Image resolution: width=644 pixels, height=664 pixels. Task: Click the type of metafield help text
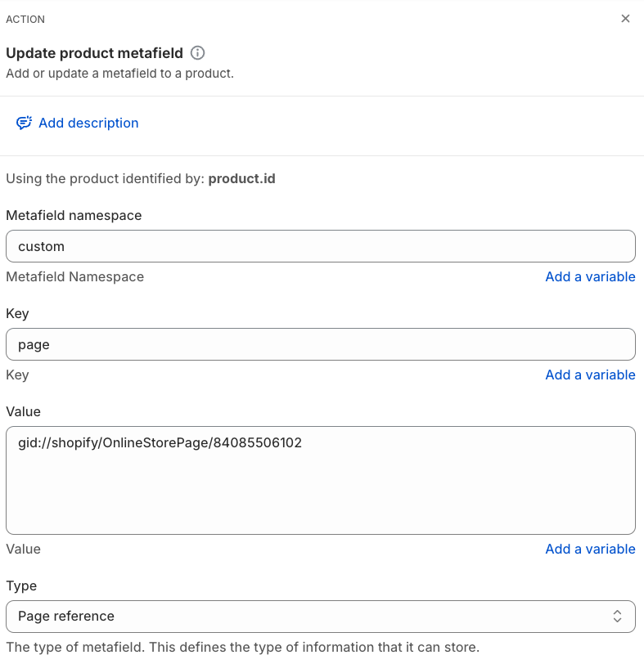(x=242, y=648)
